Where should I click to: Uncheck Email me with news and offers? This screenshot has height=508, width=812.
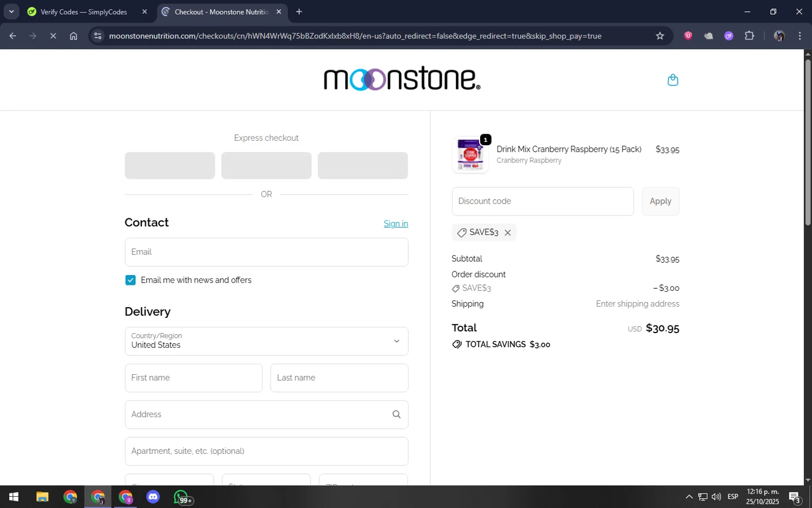point(130,280)
